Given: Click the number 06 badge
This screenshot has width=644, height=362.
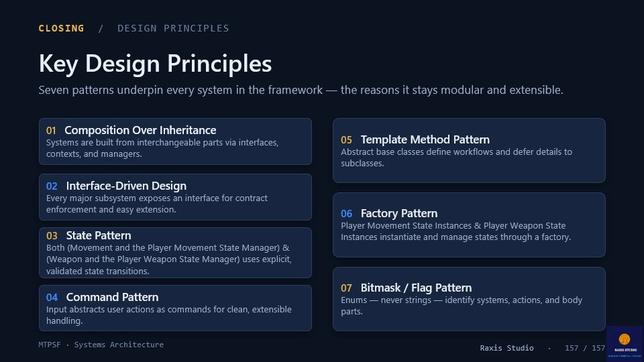Looking at the screenshot, I should [346, 214].
